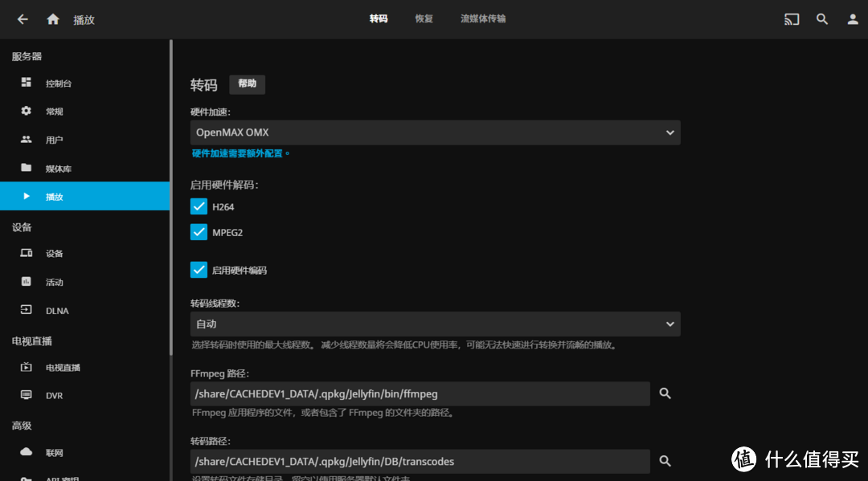Screen dimensions: 868x481
Task: Browse for transcode path with magnifier
Action: (x=665, y=461)
